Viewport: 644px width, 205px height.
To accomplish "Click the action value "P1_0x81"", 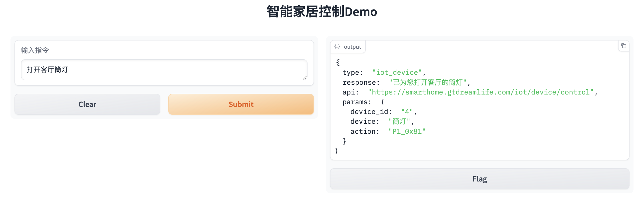I will pyautogui.click(x=407, y=131).
